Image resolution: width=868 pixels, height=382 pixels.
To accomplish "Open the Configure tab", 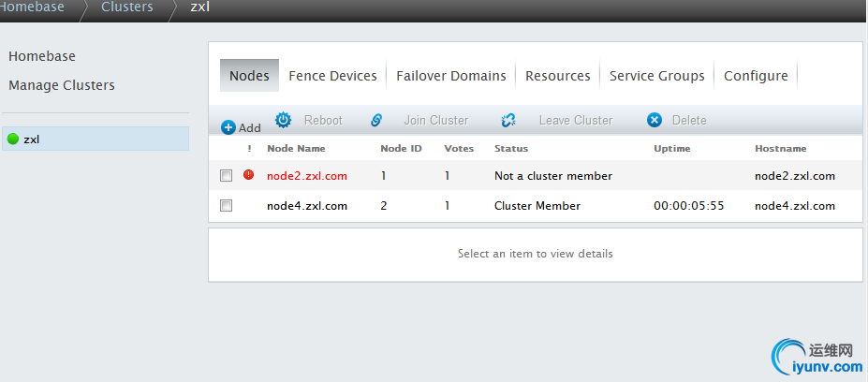I will [x=756, y=76].
